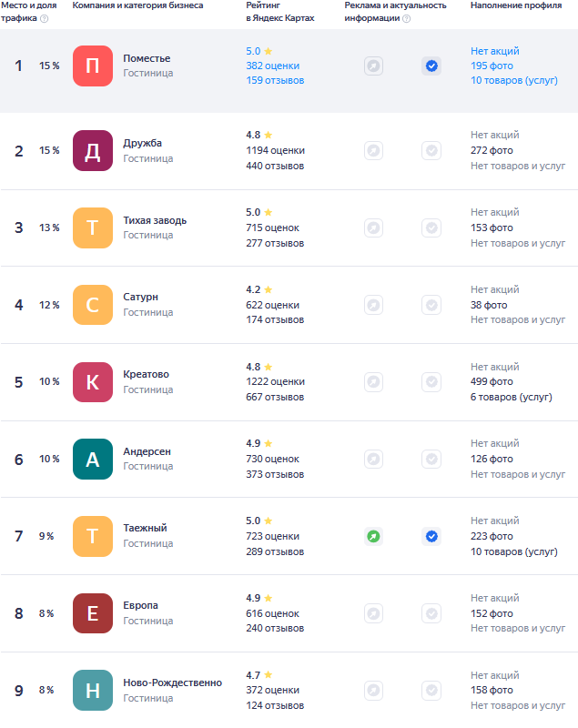578x728 pixels.
Task: Open the help tooltip next to "Реклама и актуальность информации"
Action: [406, 18]
